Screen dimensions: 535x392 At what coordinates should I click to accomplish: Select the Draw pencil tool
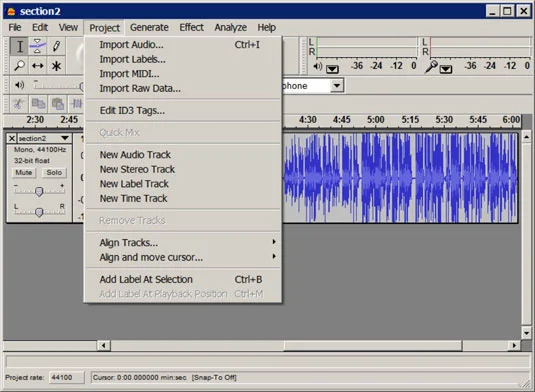(x=56, y=46)
